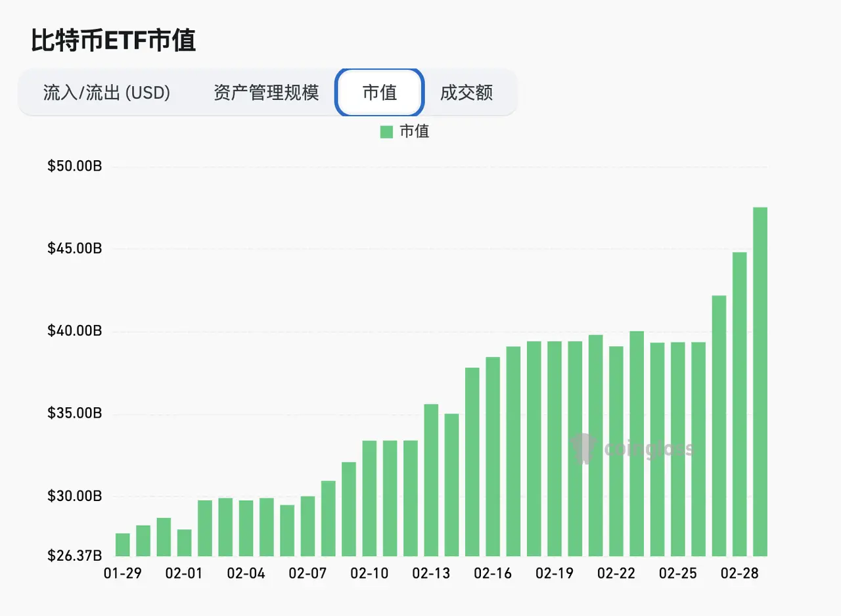Click the bar above the 02-16 label
This screenshot has width=841, height=616.
[493, 456]
